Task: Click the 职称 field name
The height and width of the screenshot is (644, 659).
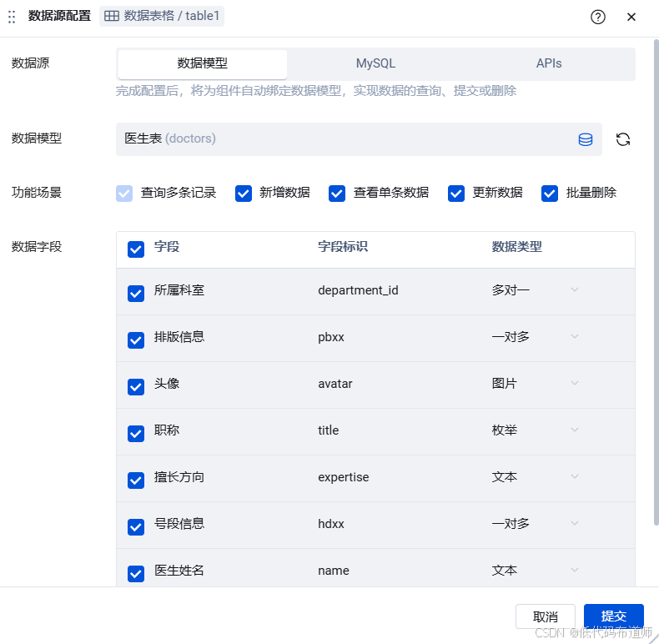Action: pyautogui.click(x=167, y=430)
